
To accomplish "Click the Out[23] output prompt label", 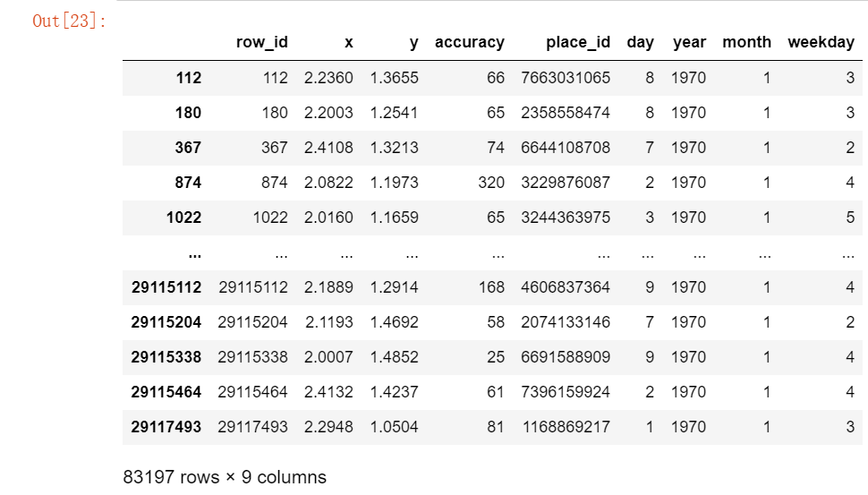I will click(69, 21).
